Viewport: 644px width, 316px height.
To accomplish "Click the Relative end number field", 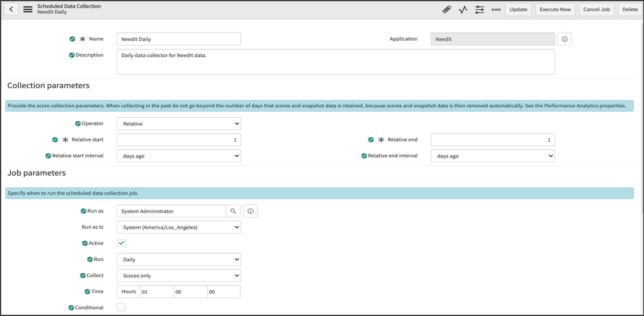I will [493, 140].
